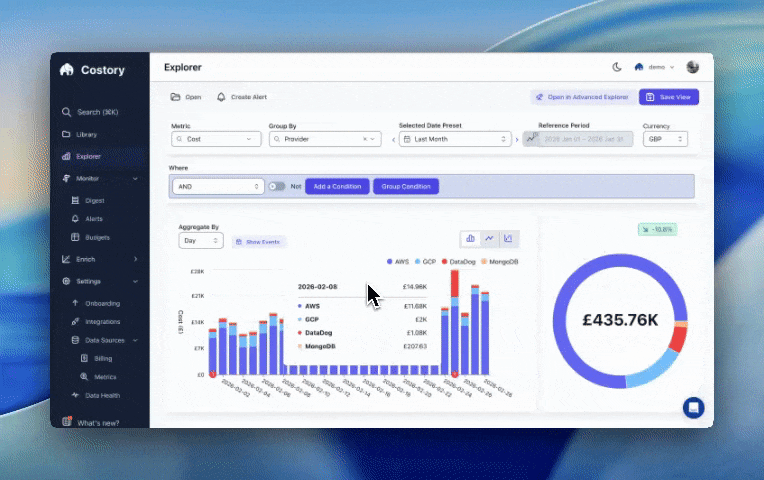Click the £435.76K total value
764x480 pixels.
pyautogui.click(x=620, y=320)
